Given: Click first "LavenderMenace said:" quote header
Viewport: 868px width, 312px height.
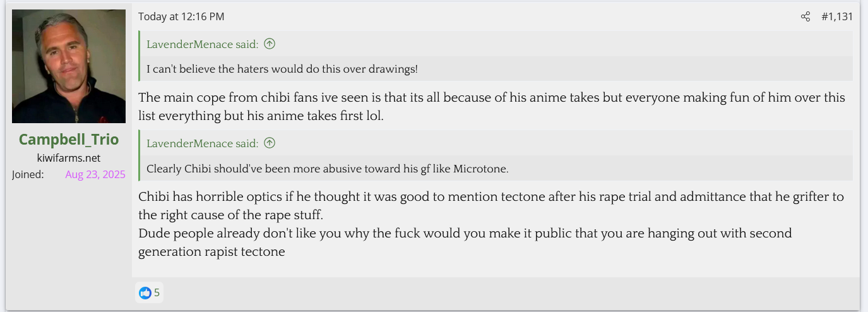Looking at the screenshot, I should click(202, 44).
